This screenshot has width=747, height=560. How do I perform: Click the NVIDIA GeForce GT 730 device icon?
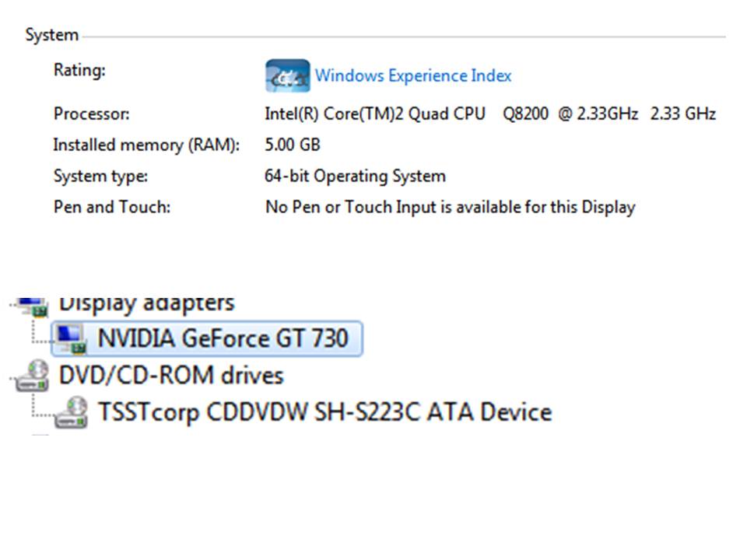click(72, 338)
